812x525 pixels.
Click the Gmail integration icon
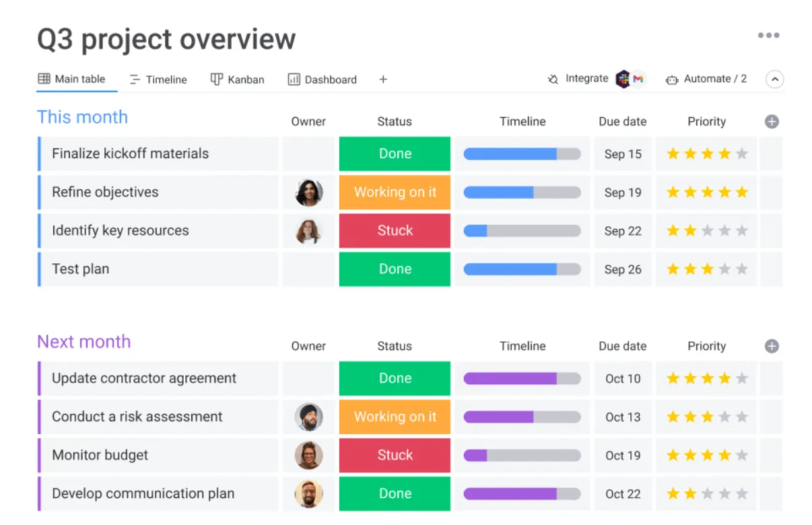click(x=638, y=79)
